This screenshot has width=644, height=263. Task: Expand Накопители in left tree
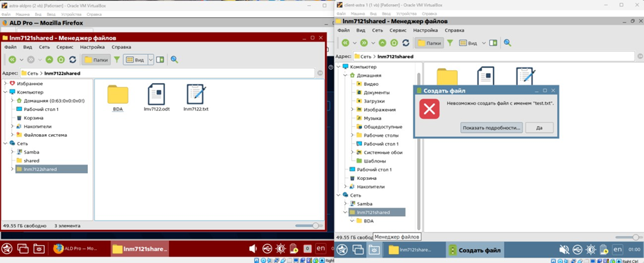12,126
